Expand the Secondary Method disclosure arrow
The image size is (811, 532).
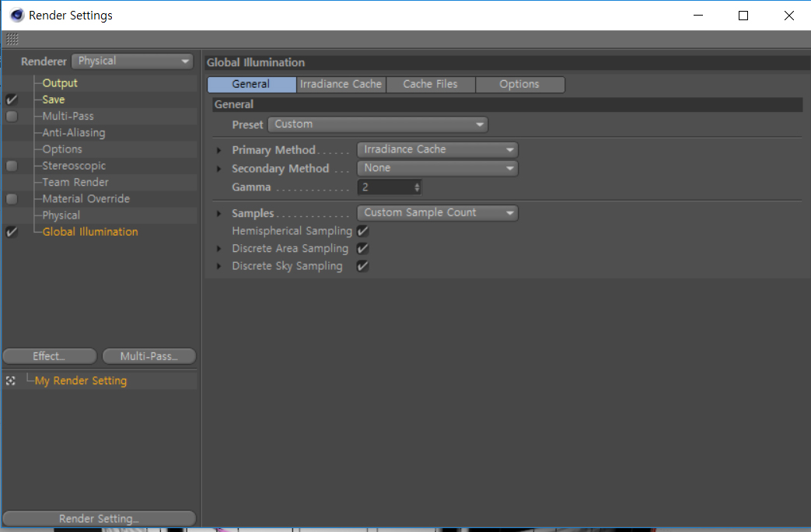(x=218, y=169)
